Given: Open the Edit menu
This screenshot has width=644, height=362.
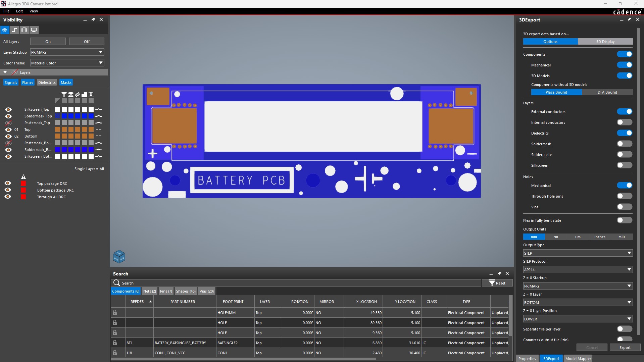Looking at the screenshot, I should (x=19, y=11).
